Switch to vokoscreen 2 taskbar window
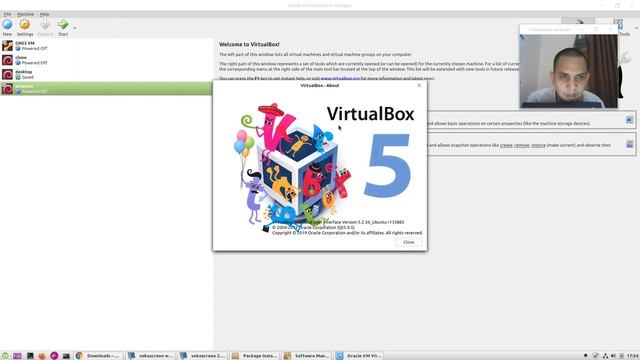The image size is (640, 360). [202, 356]
